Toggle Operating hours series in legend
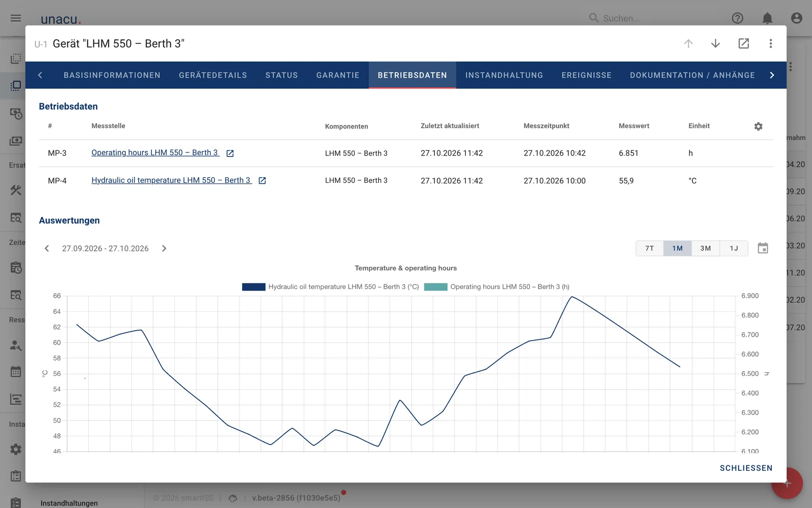 [497, 287]
